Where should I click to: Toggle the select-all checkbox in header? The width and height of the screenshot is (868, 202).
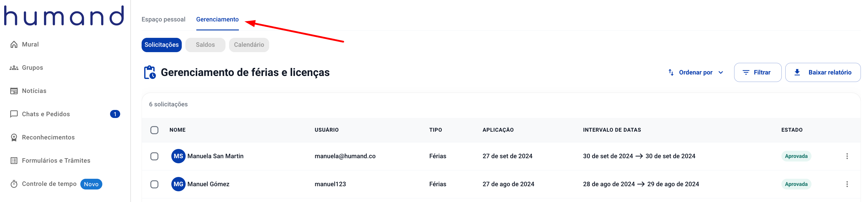click(154, 130)
